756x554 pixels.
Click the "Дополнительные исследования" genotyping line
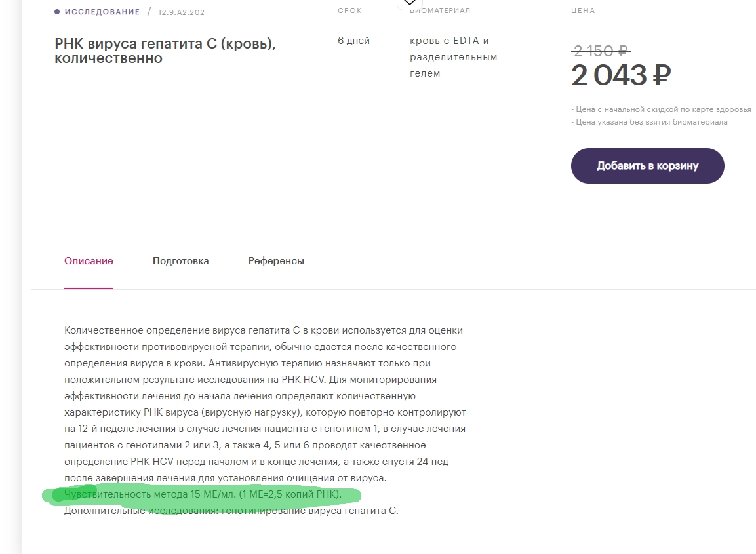coord(231,511)
